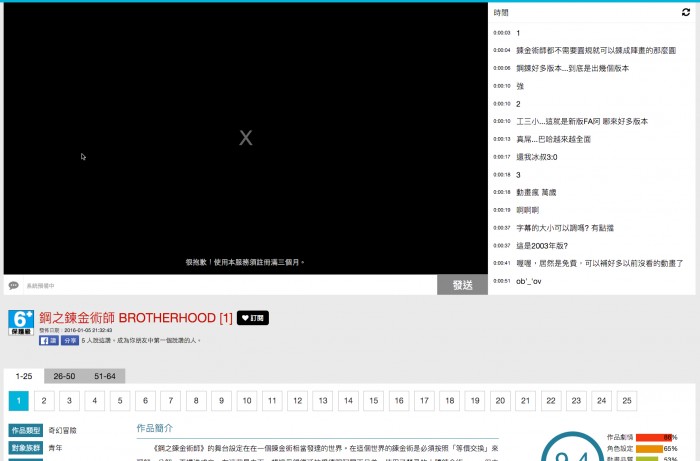Click comment '這是2003年版?'
Image resolution: width=700 pixels, height=461 pixels.
click(542, 246)
